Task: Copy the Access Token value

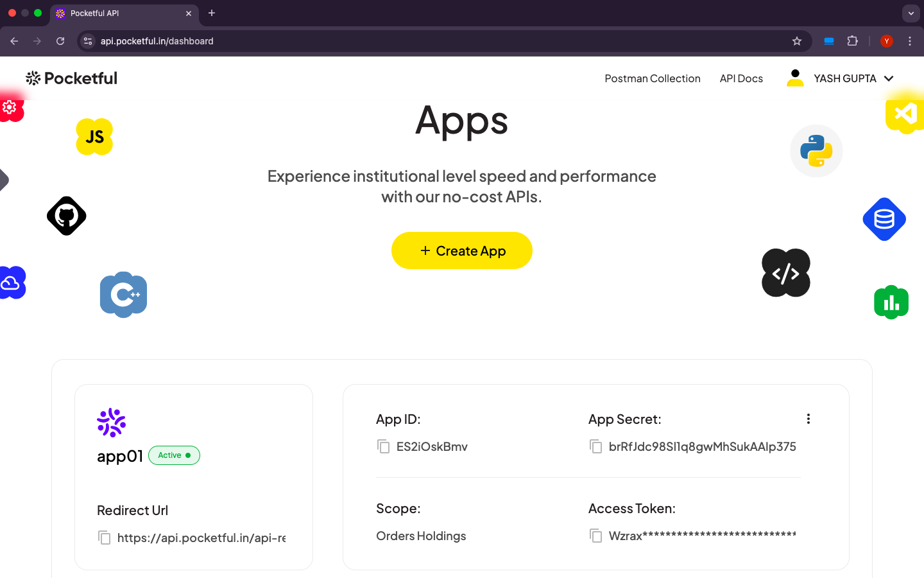Action: point(596,536)
